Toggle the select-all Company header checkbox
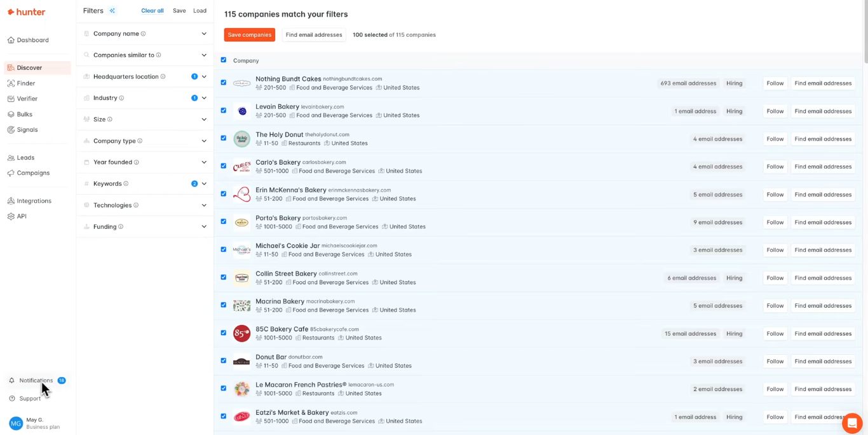Image resolution: width=868 pixels, height=435 pixels. tap(223, 60)
